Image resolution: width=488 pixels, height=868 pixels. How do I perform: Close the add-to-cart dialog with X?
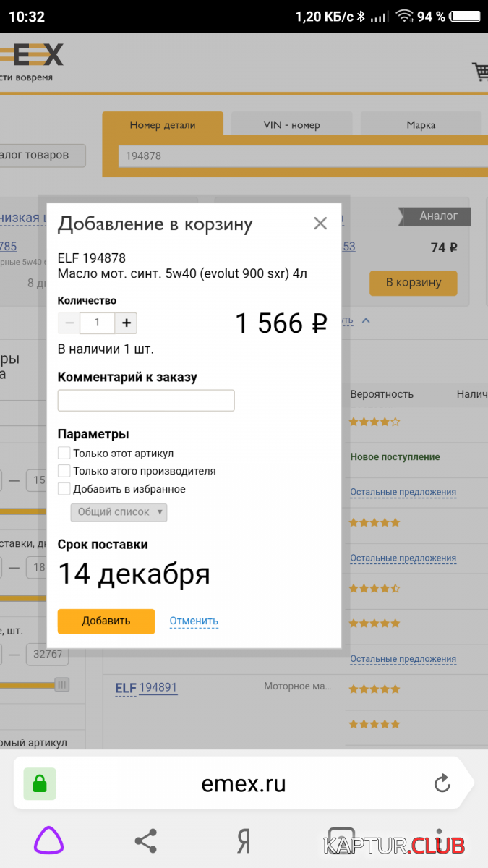click(320, 224)
